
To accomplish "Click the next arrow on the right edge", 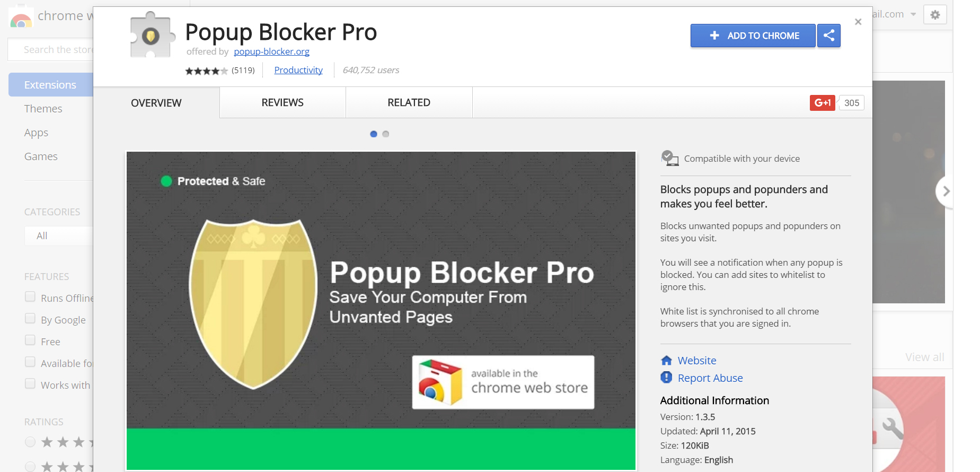I will [x=945, y=191].
